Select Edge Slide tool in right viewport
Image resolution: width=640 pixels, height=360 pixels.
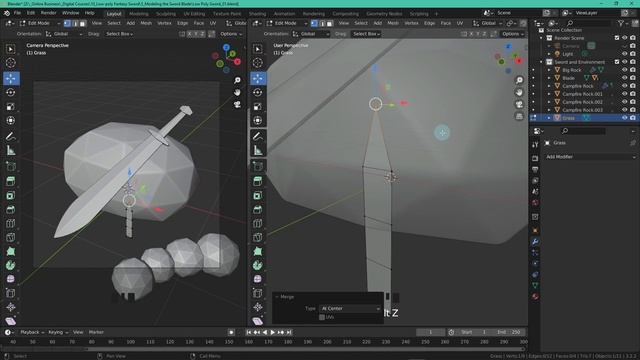tap(258, 293)
